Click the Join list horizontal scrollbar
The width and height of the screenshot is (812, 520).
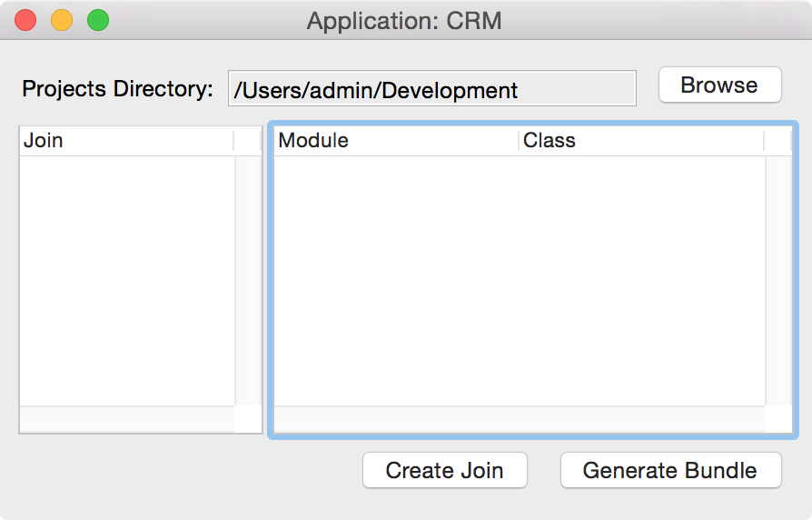pos(126,419)
